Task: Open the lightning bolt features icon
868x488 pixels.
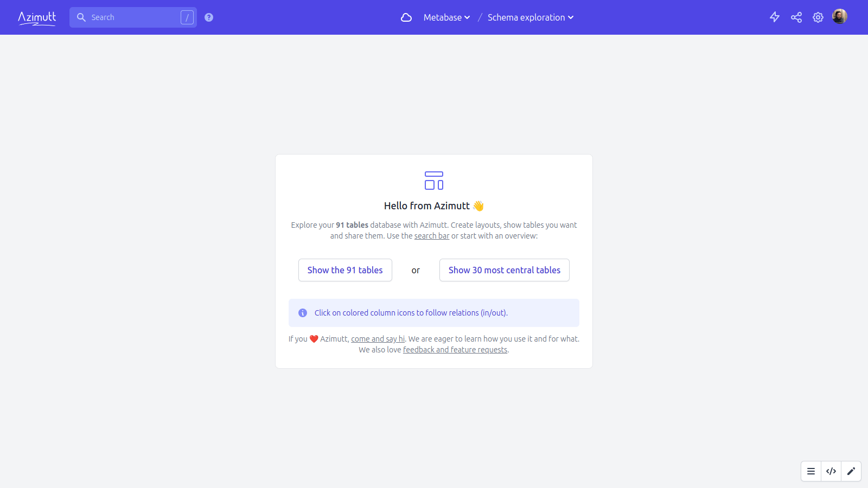Action: pos(775,17)
